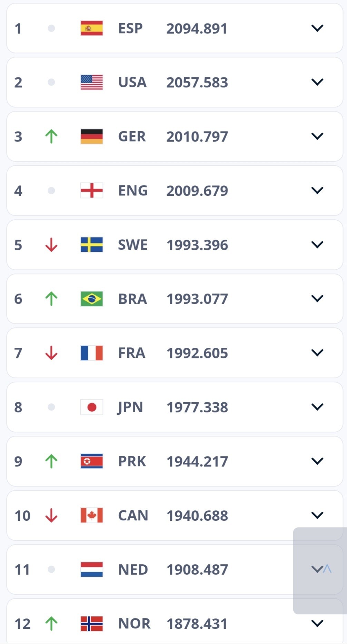
Task: Click the Japan flag icon
Action: tap(91, 407)
